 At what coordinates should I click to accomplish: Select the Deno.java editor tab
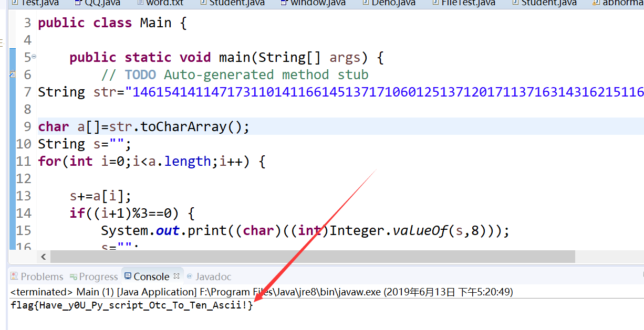pos(388,3)
